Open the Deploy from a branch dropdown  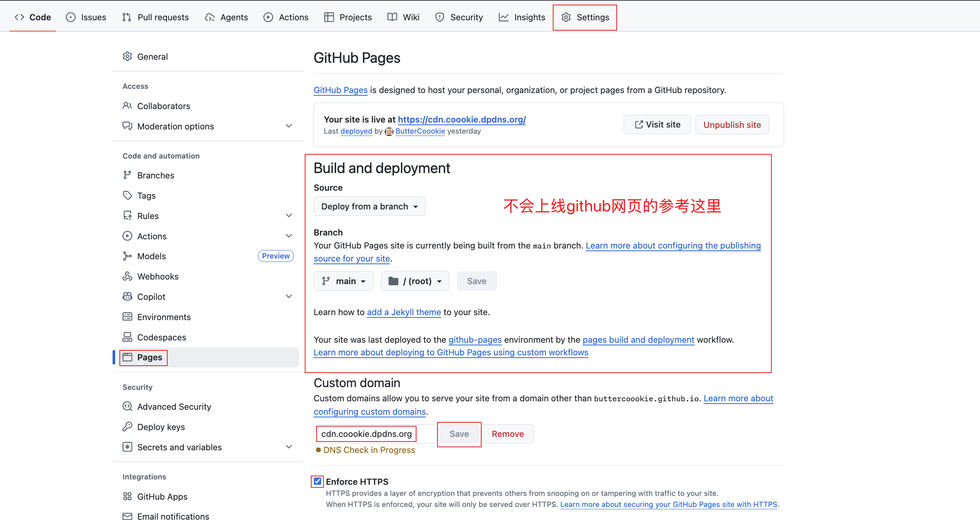[x=369, y=206]
